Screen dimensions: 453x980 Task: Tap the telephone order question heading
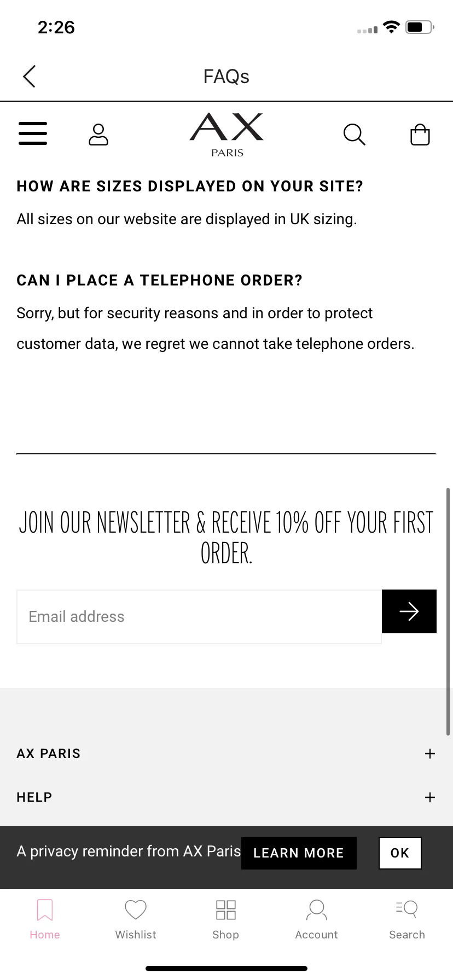click(x=159, y=281)
